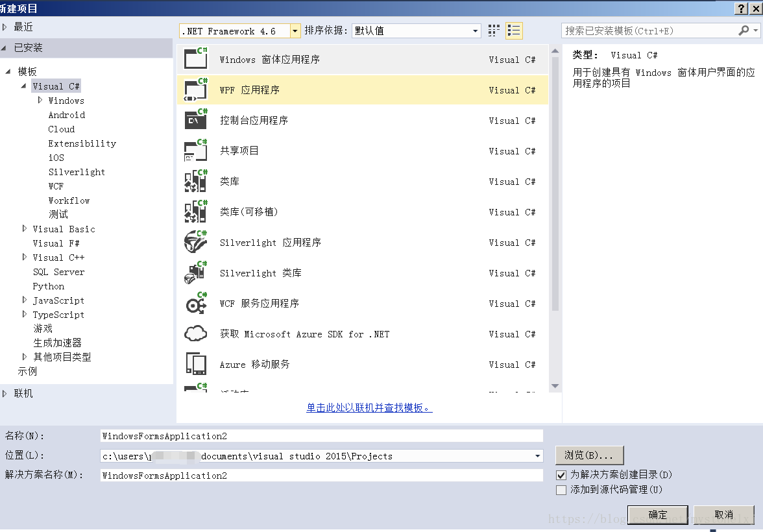Open the 位置 path dropdown arrow
The width and height of the screenshot is (763, 532).
pos(537,456)
